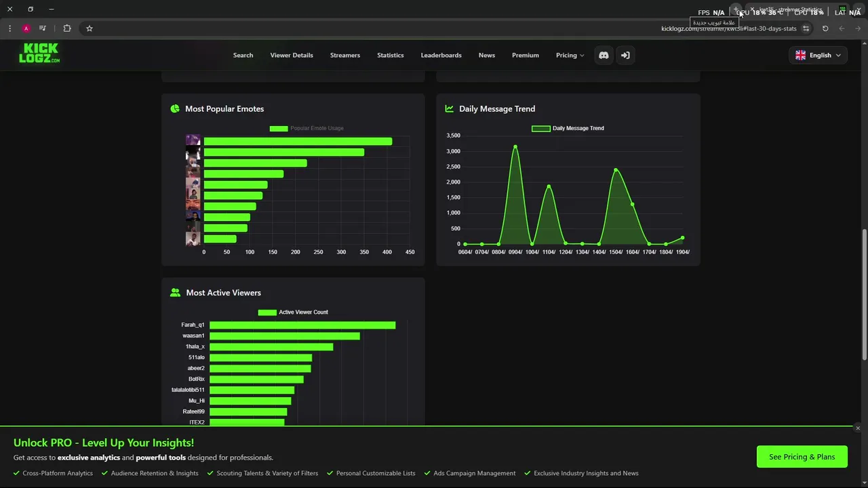868x488 pixels.
Task: Expand the Pricing dropdown menu
Action: 570,56
